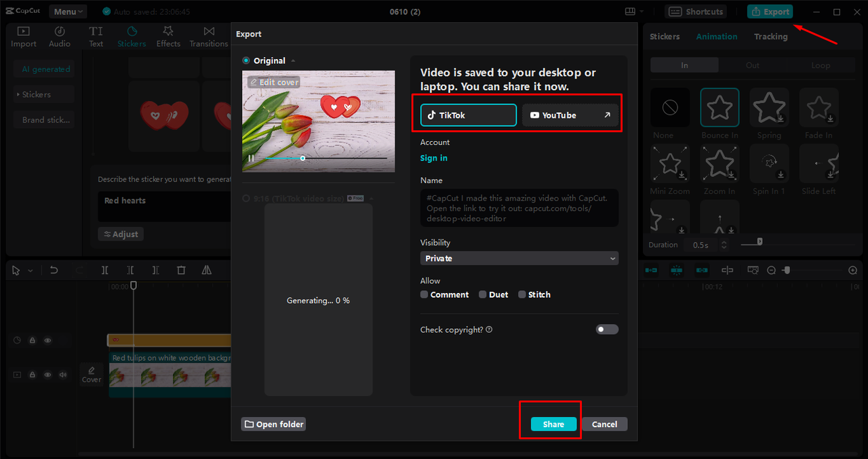Pick the Mini Zoom animation
This screenshot has height=459, width=868.
(670, 163)
